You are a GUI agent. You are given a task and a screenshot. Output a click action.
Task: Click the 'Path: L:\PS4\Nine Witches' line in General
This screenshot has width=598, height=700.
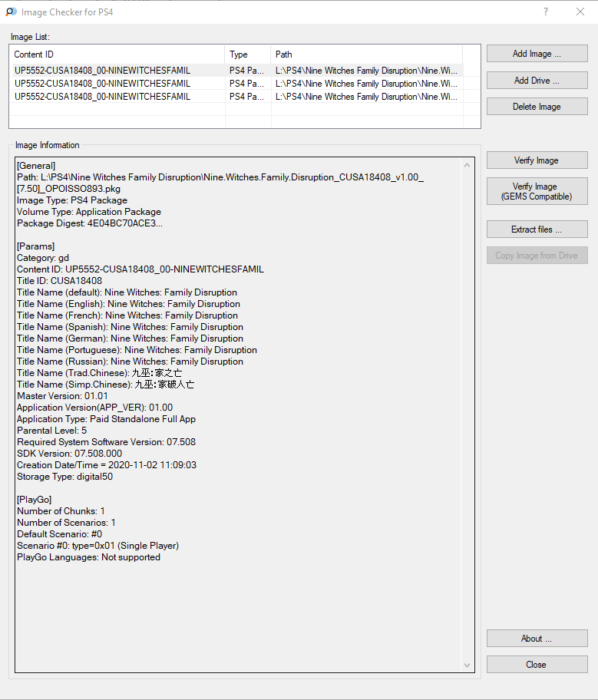point(220,177)
